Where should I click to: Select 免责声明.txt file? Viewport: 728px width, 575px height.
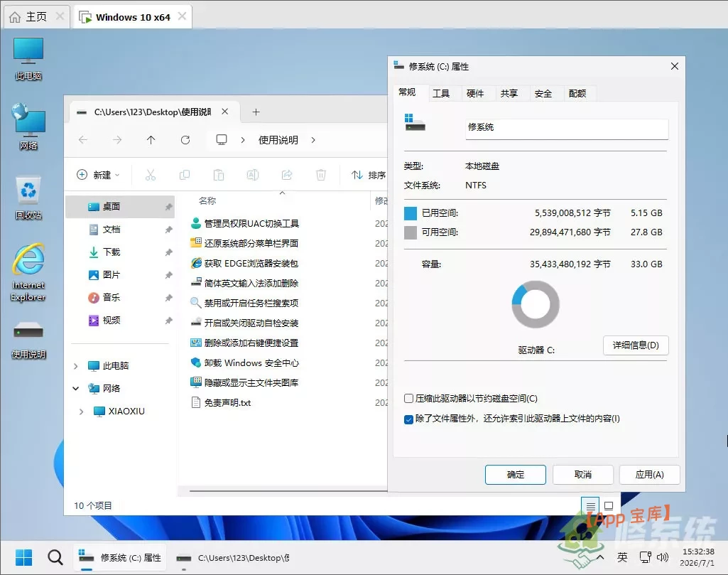[221, 403]
